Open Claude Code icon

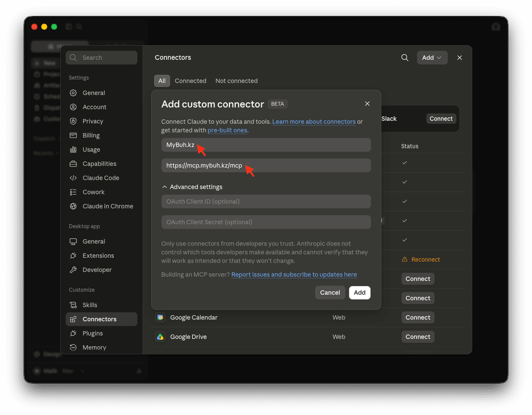coord(73,178)
